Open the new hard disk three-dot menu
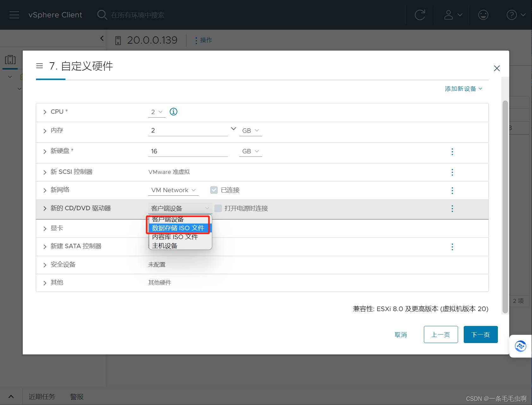Image resolution: width=532 pixels, height=405 pixels. 452,152
